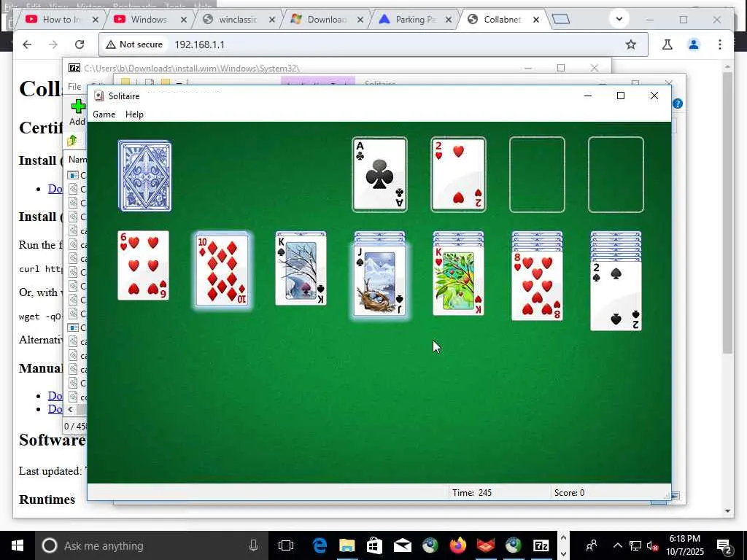Click the 7-Zip horizontal scroll left arrow
The width and height of the screenshot is (747, 560).
(x=71, y=409)
